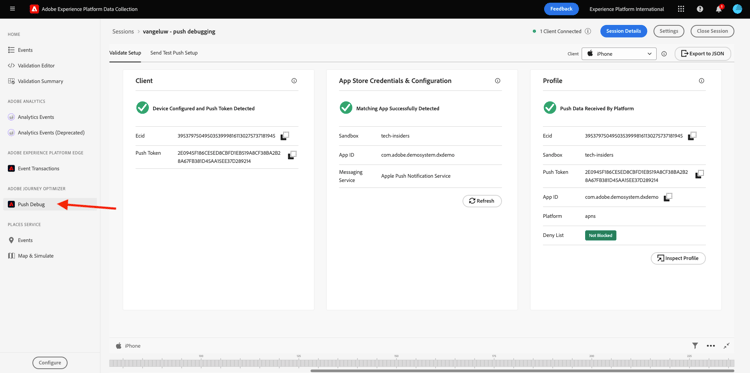The height and width of the screenshot is (373, 750).
Task: Click iPhone label in timeline bar
Action: [x=132, y=346]
